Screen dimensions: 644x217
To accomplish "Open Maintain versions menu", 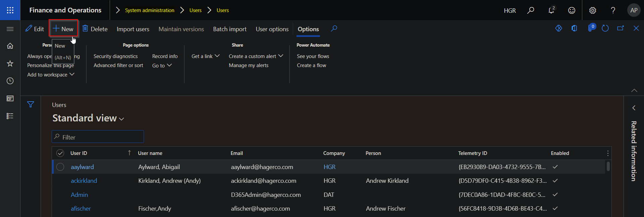I will 181,29.
